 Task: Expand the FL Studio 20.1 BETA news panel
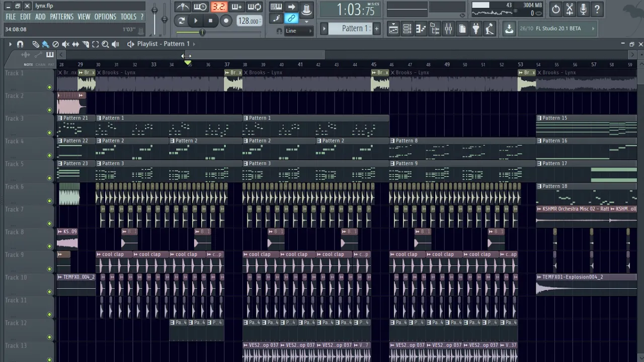coord(593,29)
